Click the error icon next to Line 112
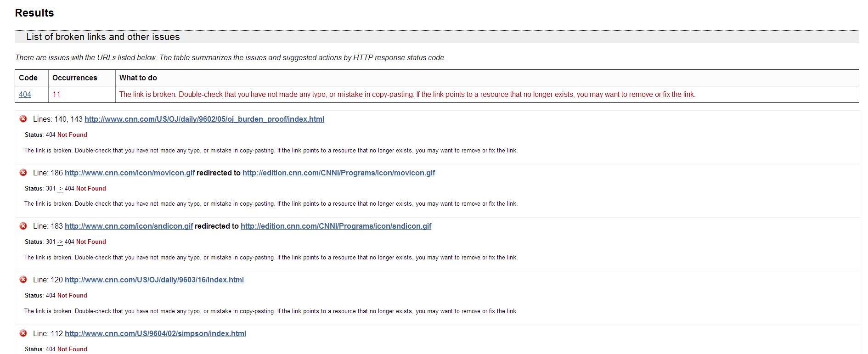 pos(23,333)
